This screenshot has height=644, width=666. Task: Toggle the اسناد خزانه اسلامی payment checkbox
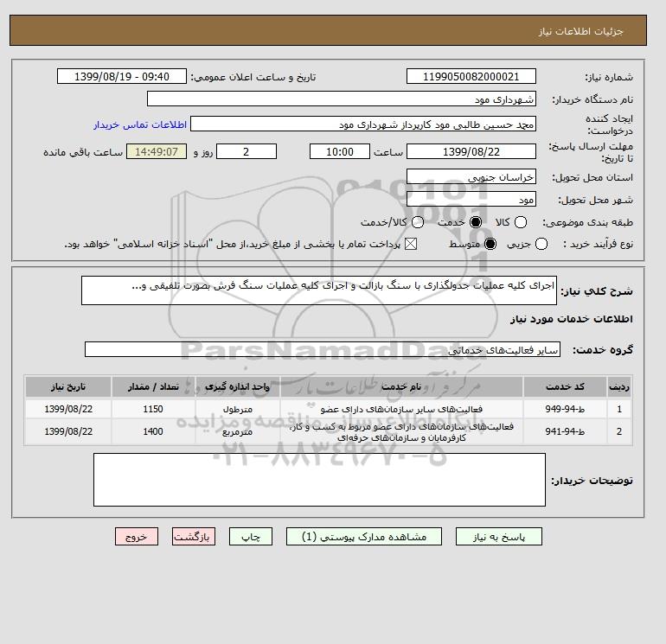tap(410, 244)
